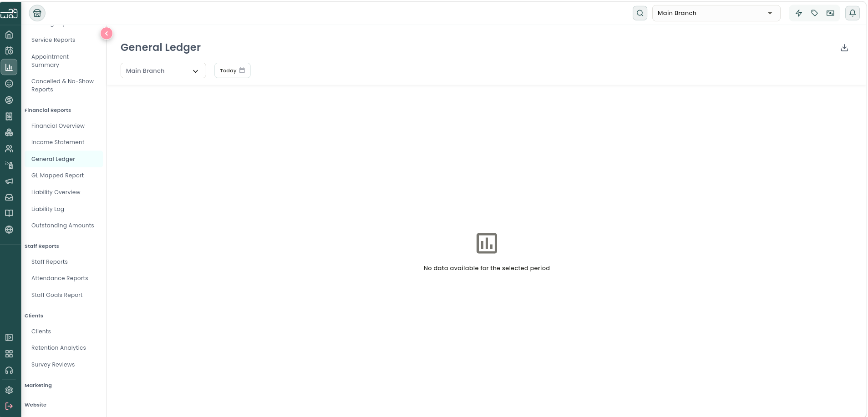Click the download report icon
Image resolution: width=868 pixels, height=417 pixels.
tap(844, 48)
